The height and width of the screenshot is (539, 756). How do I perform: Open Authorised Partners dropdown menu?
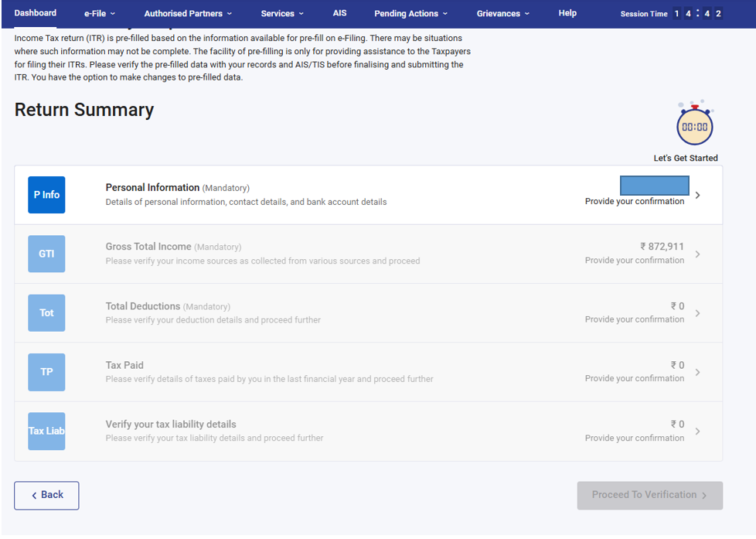point(188,14)
